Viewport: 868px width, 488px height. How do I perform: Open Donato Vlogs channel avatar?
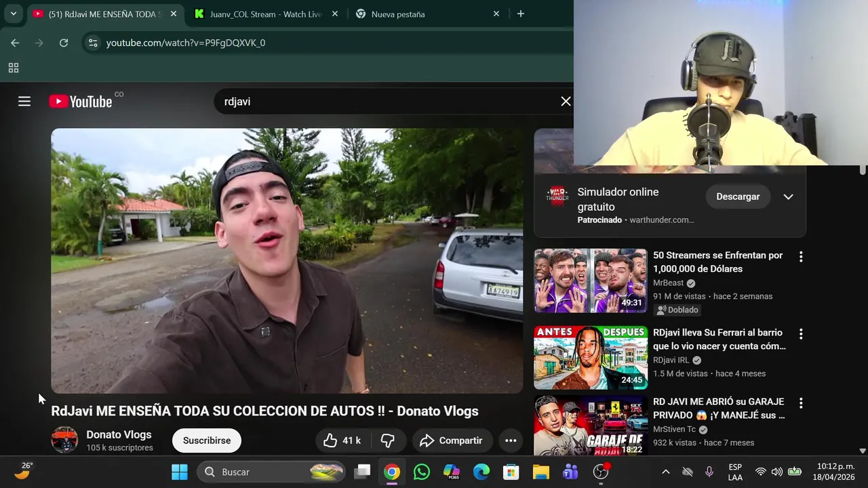click(x=64, y=440)
